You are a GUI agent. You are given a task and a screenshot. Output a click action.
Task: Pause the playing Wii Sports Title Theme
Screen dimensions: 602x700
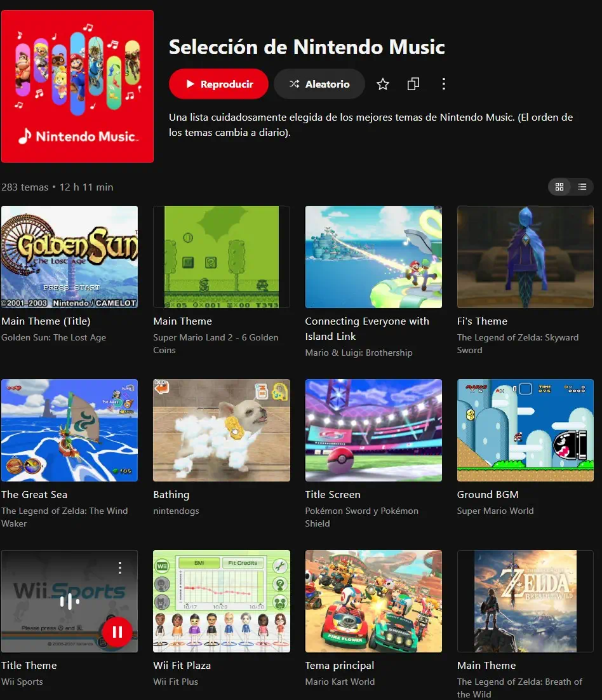[117, 631]
